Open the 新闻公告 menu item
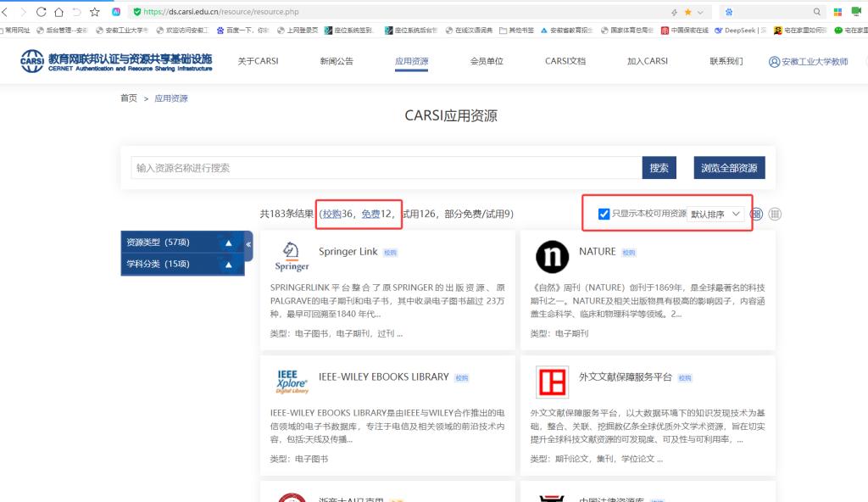 coord(337,62)
